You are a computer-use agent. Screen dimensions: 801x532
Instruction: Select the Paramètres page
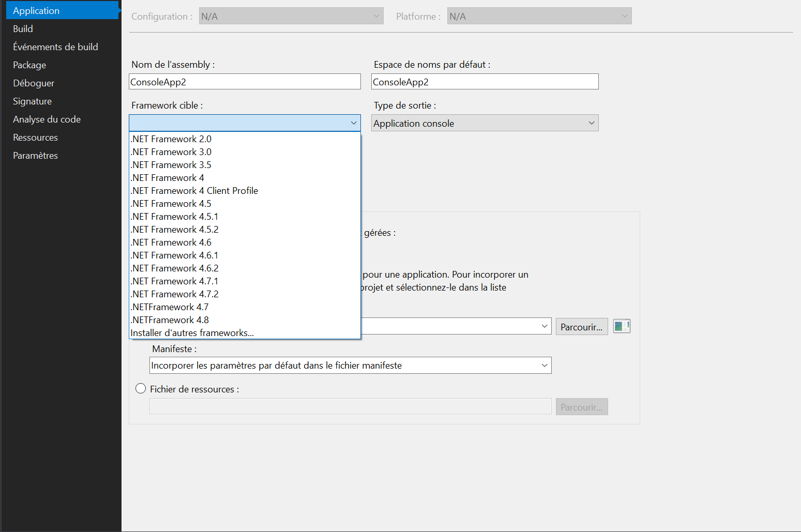point(35,155)
